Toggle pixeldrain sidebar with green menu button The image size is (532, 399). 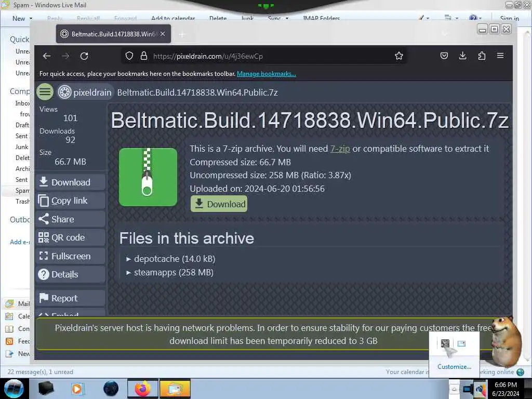point(45,92)
